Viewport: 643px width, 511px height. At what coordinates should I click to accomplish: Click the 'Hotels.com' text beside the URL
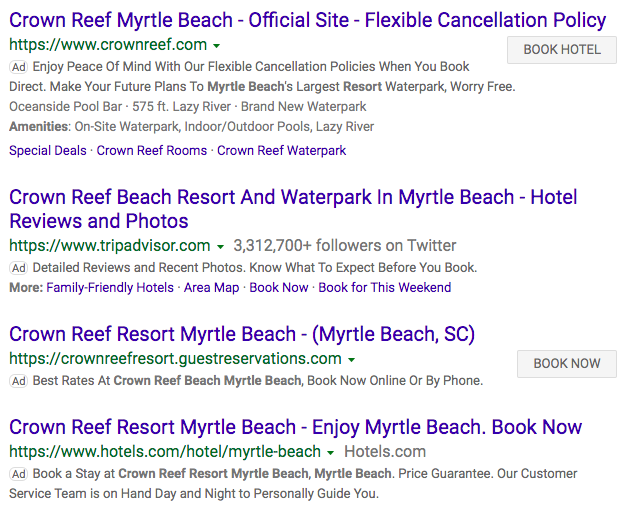pos(385,452)
